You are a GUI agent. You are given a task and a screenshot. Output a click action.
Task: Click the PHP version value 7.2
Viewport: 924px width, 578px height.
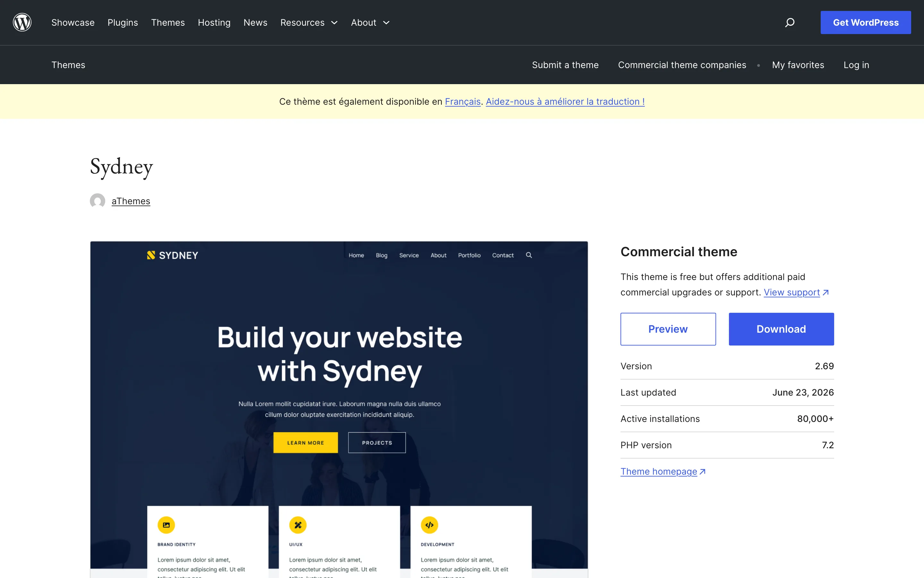(x=828, y=445)
